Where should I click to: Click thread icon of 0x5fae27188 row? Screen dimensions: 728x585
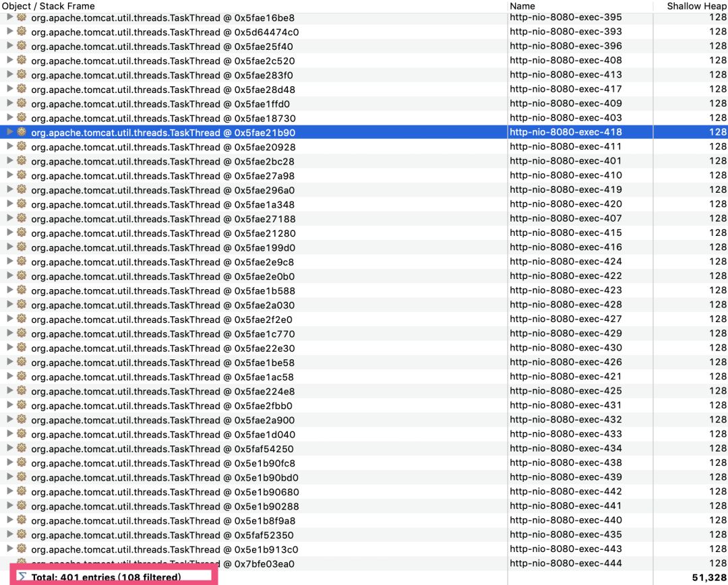[22, 218]
